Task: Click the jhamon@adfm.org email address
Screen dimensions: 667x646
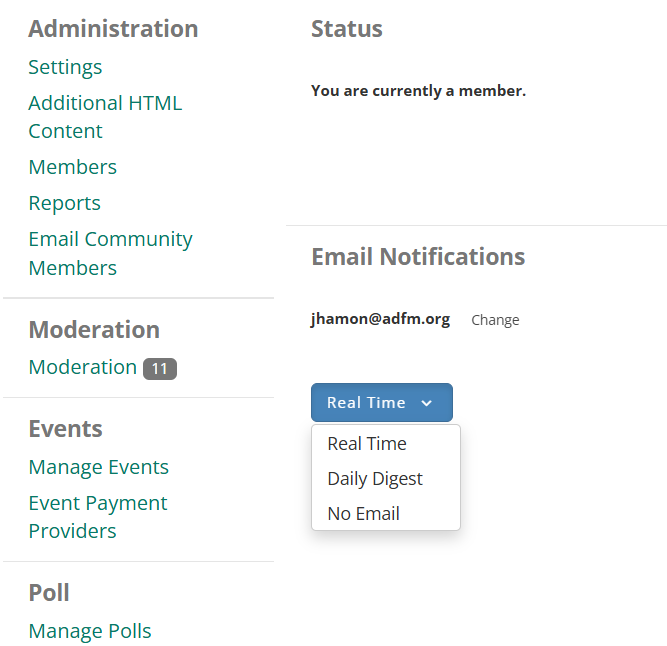Action: tap(380, 319)
